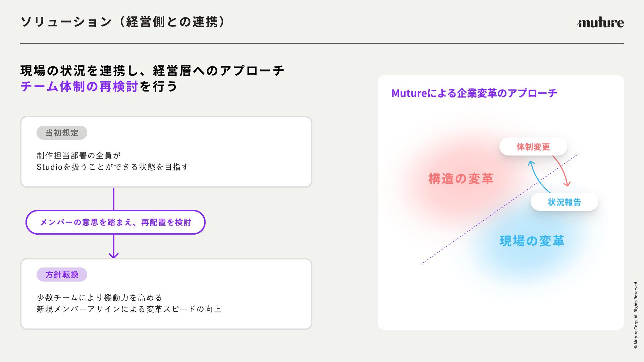Viewport: 644px width, 362px height.
Task: Click the Studioを扱うことができる状態を目指す text line
Action: [x=113, y=167]
